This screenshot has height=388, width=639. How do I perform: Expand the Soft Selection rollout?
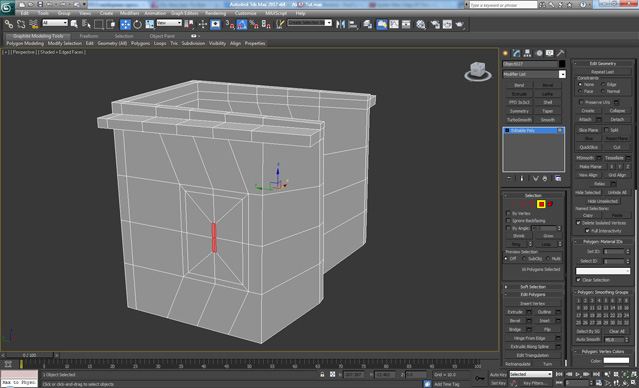coord(533,287)
